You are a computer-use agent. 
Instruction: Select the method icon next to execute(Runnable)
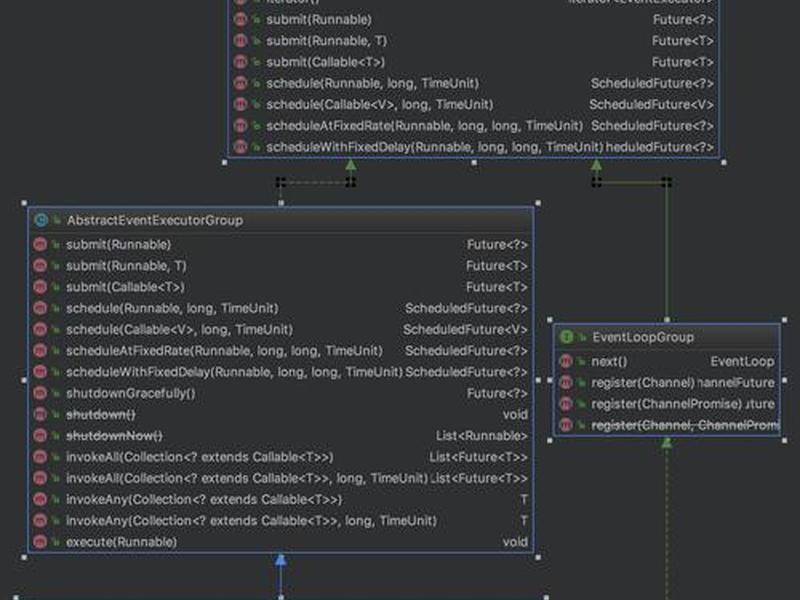click(x=40, y=542)
